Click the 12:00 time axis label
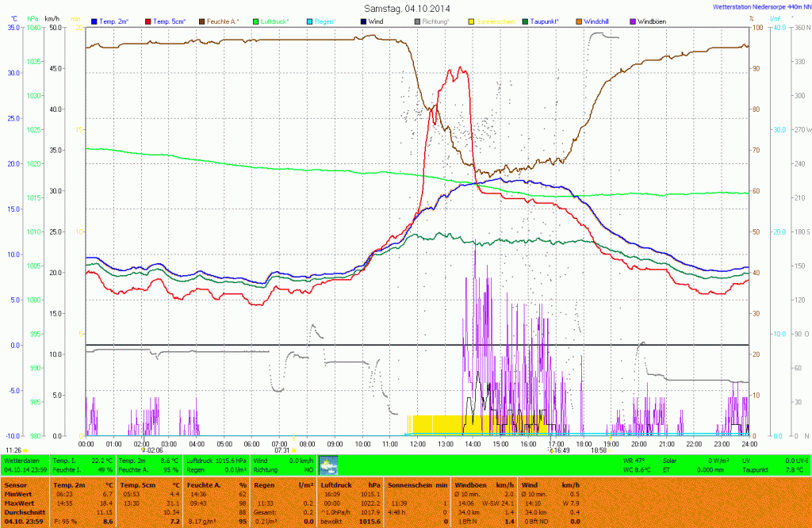 click(418, 444)
